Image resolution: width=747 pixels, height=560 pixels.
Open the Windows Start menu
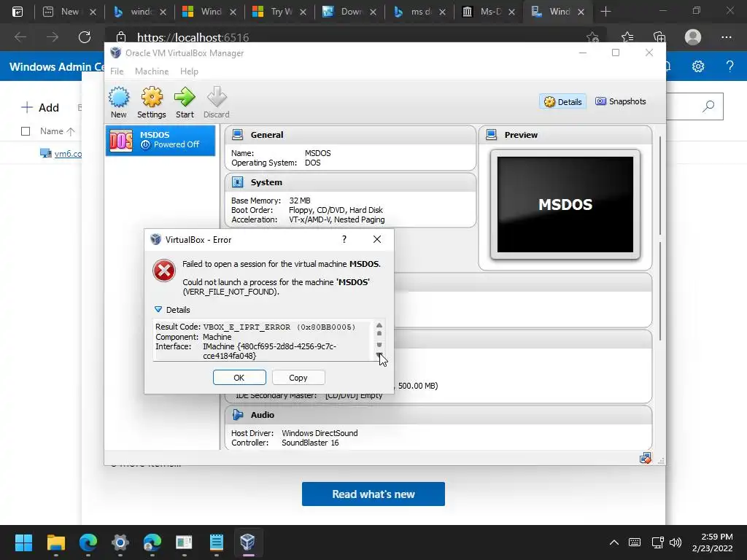pyautogui.click(x=24, y=542)
